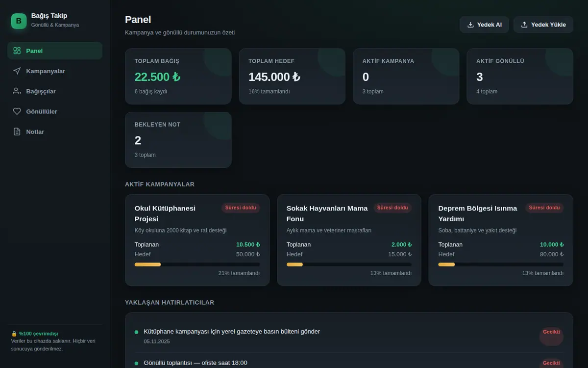
Task: Open the "Sokak Hayvanları Mama Fonu" campaign title
Action: pyautogui.click(x=327, y=213)
